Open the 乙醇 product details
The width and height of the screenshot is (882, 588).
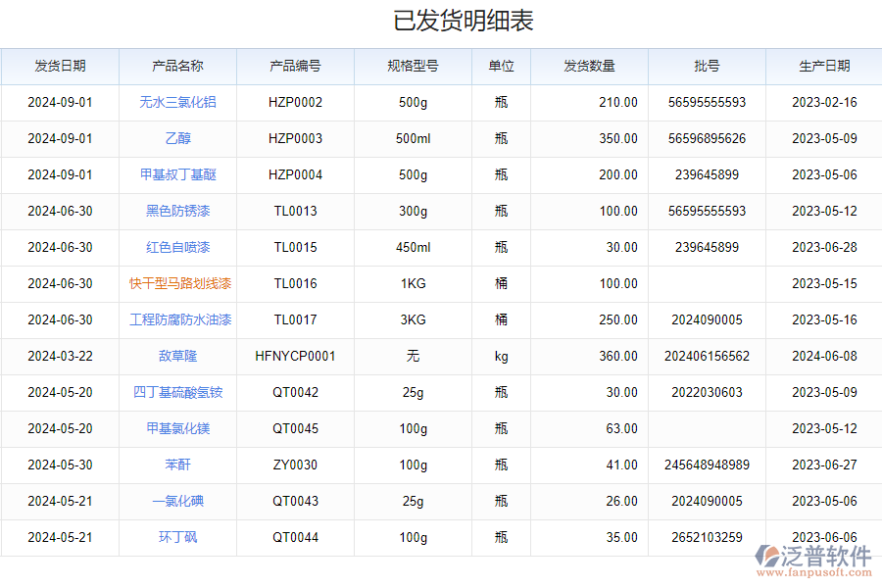point(178,138)
